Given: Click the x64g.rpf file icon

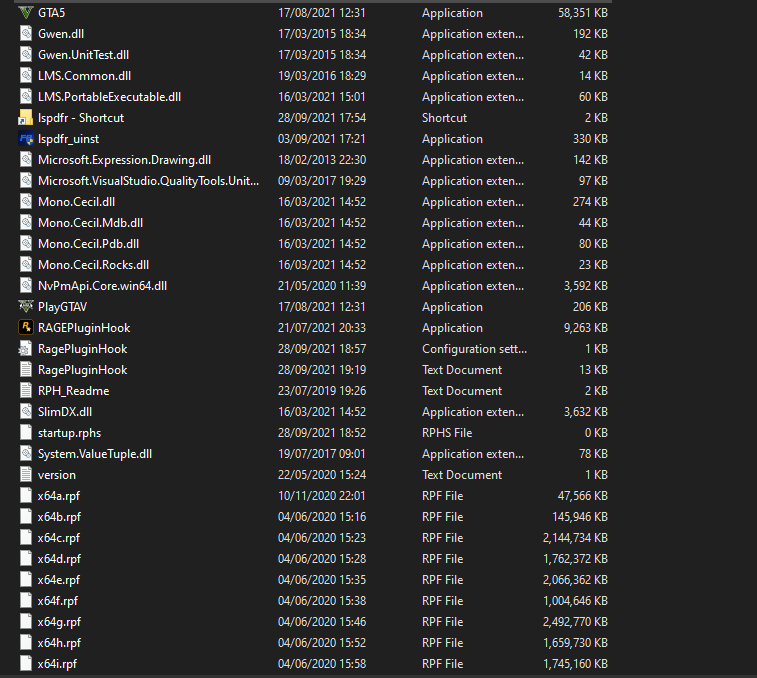Looking at the screenshot, I should [x=26, y=622].
